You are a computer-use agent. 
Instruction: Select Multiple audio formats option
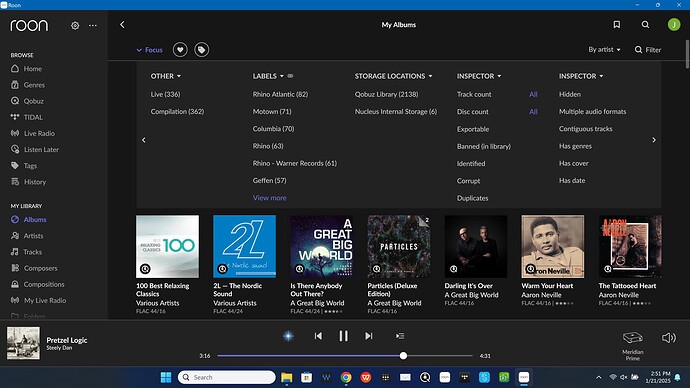click(x=592, y=111)
